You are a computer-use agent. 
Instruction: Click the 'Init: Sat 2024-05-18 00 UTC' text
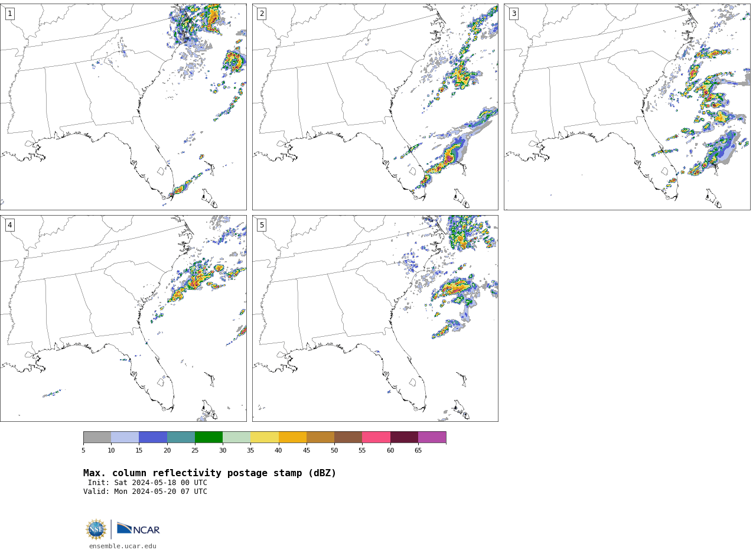148,483
